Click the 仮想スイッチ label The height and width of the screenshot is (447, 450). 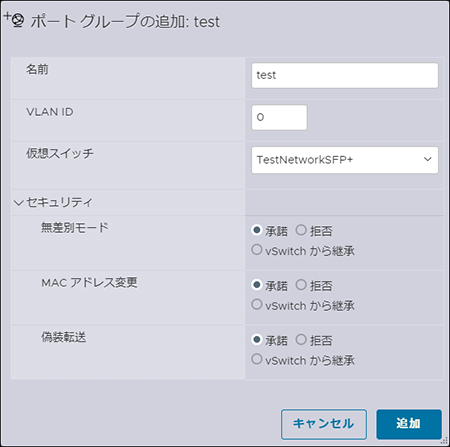60,154
